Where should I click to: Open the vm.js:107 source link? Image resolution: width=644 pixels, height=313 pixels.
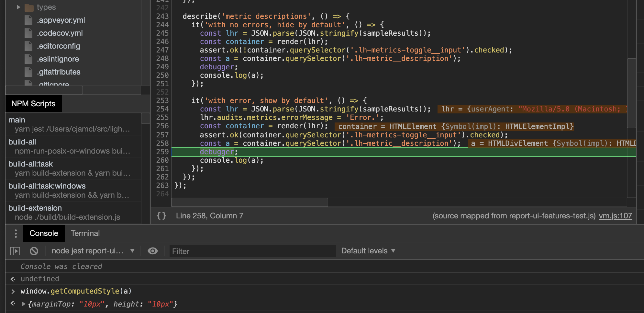(x=615, y=216)
